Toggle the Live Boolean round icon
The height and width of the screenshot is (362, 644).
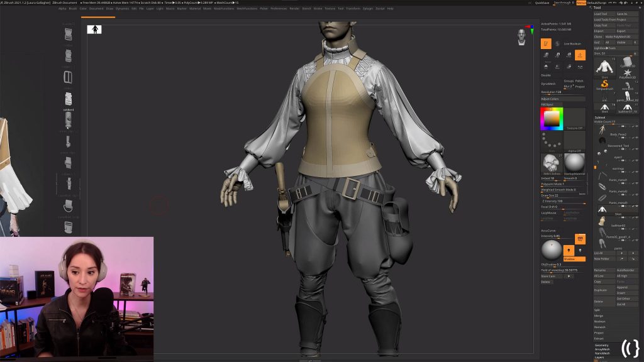tap(557, 43)
